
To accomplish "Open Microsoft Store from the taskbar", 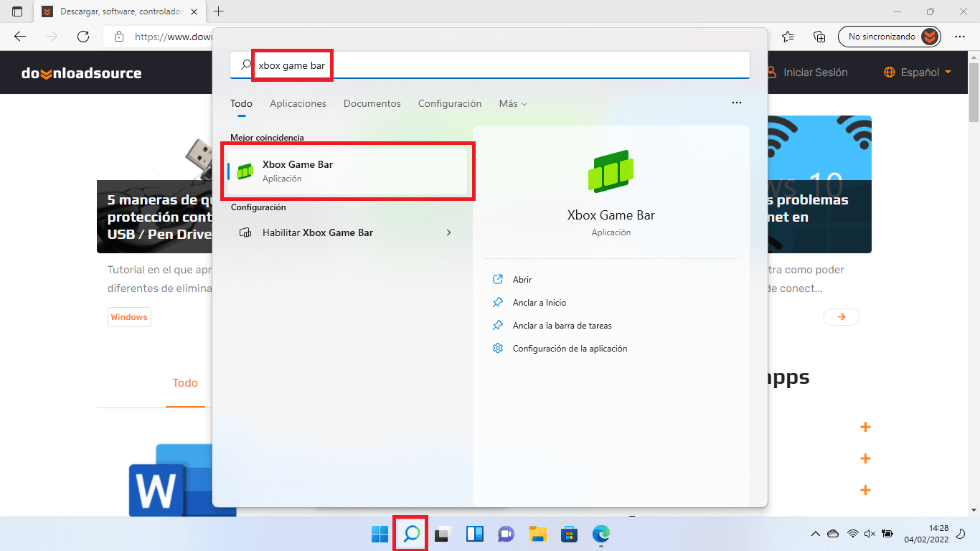I will point(569,534).
